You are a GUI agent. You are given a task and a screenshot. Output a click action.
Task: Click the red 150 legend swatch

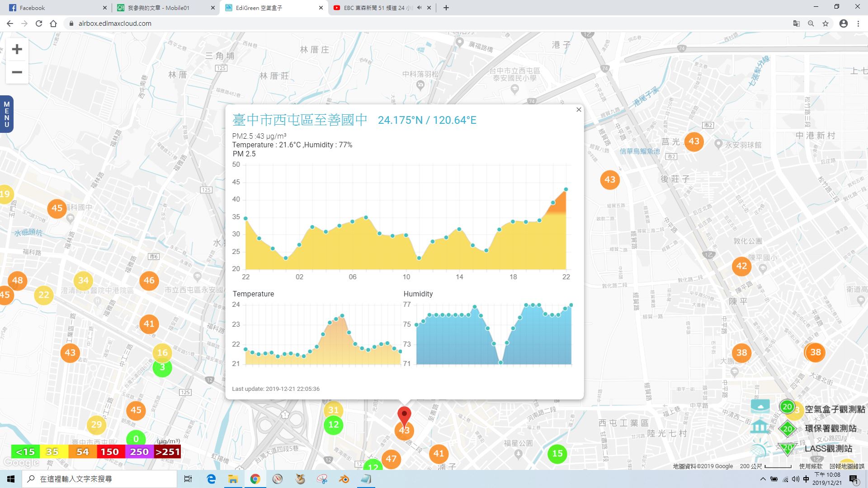pos(110,452)
